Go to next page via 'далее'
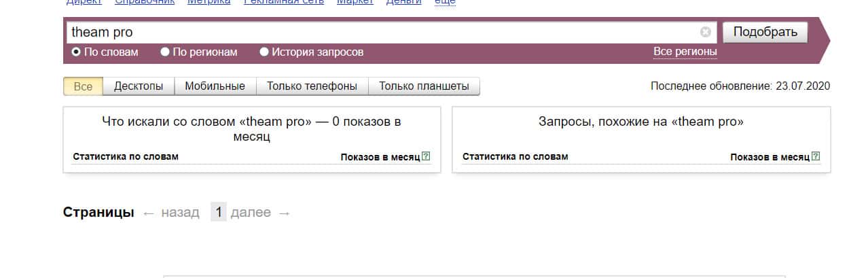The height and width of the screenshot is (278, 868). click(251, 213)
